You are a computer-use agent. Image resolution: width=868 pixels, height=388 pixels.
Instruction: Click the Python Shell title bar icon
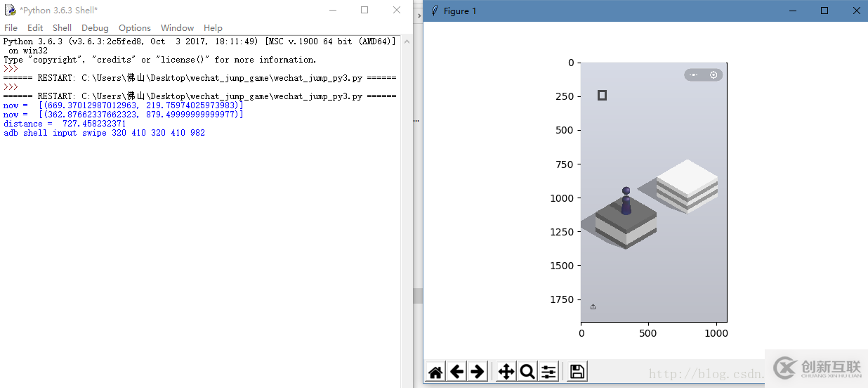click(x=10, y=10)
